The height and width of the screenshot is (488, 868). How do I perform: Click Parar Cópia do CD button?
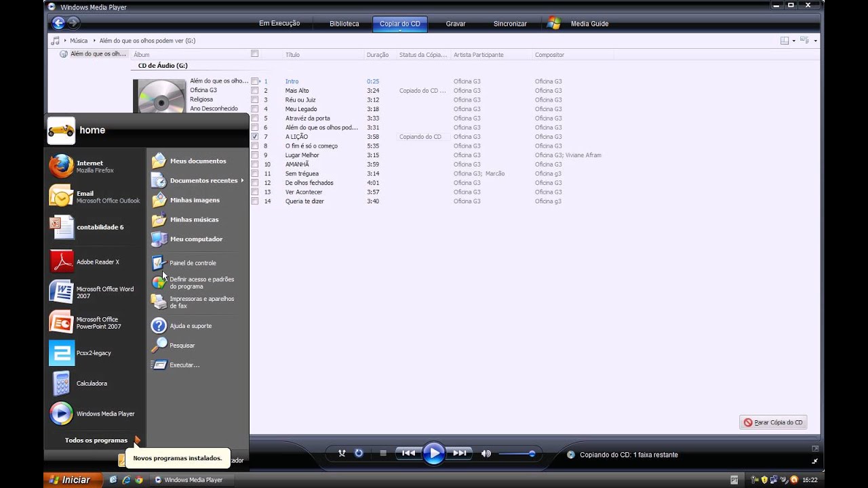[x=773, y=422]
